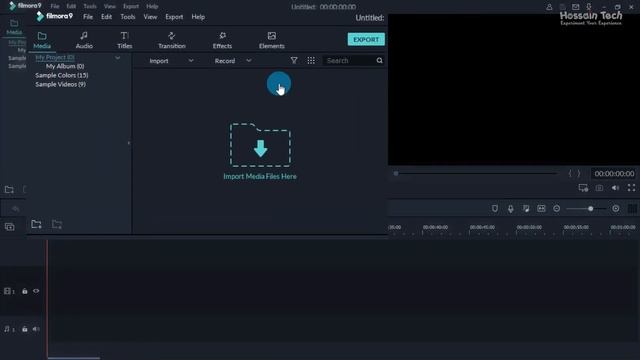The width and height of the screenshot is (640, 360).
Task: Open preview render display settings icon
Action: point(583,188)
